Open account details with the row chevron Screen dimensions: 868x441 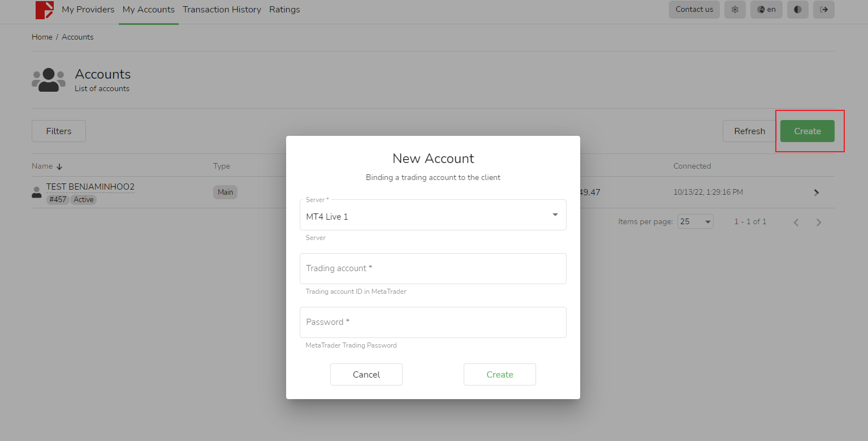tap(816, 192)
